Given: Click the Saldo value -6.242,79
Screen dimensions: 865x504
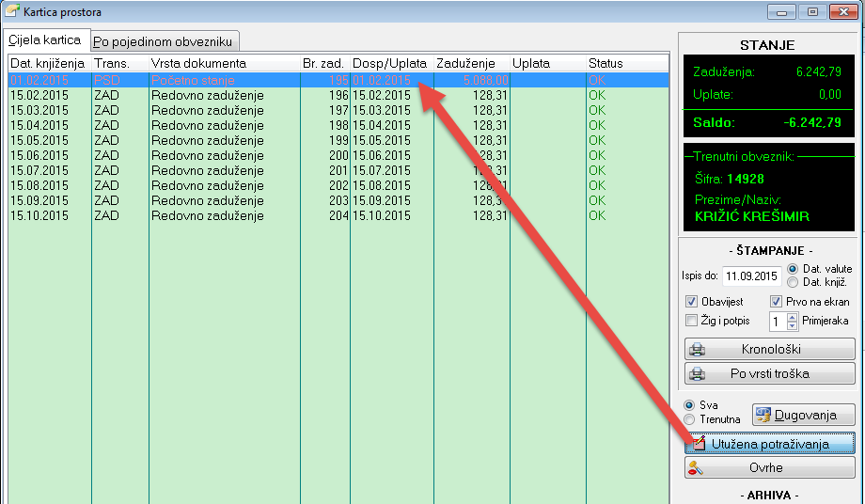Looking at the screenshot, I should [812, 122].
